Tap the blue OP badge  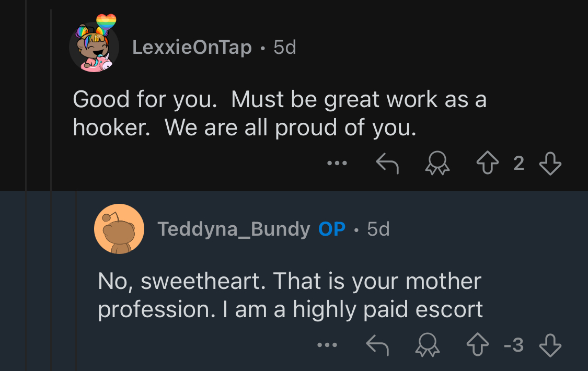[x=332, y=229]
